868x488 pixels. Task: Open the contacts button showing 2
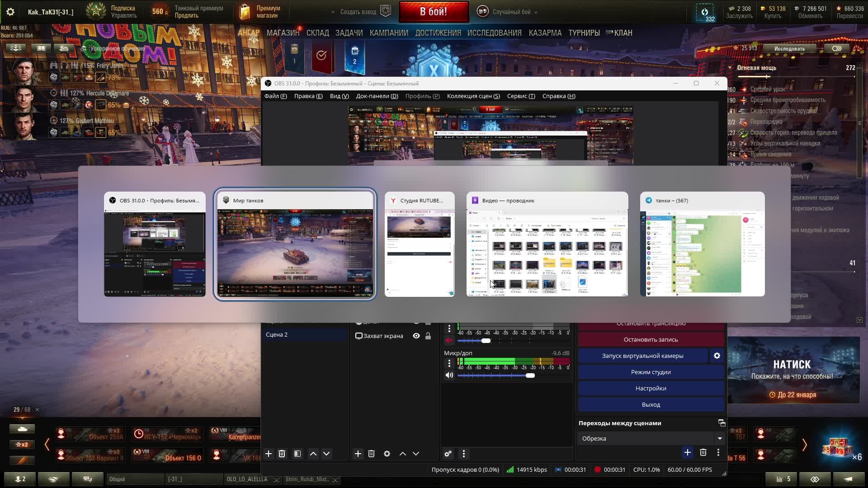20,479
